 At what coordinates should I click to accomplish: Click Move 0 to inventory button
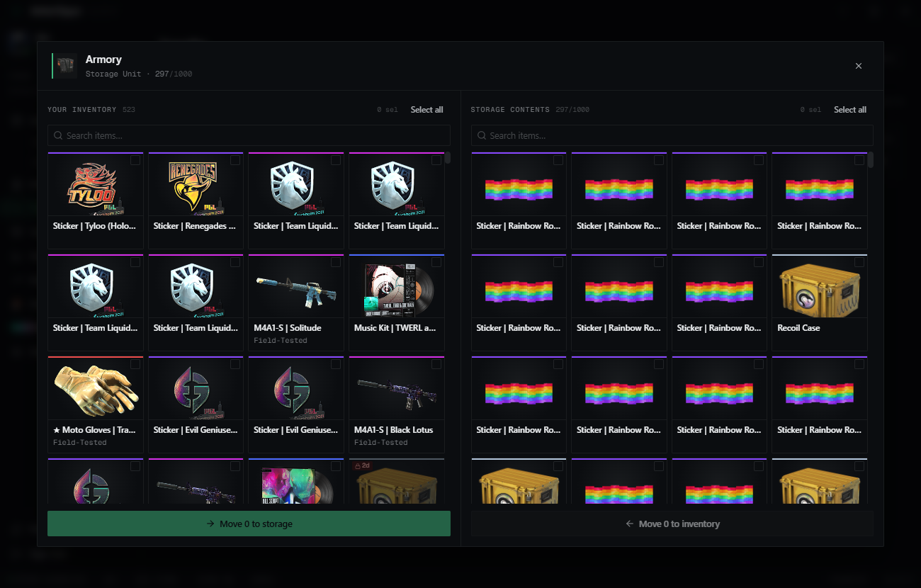672,524
